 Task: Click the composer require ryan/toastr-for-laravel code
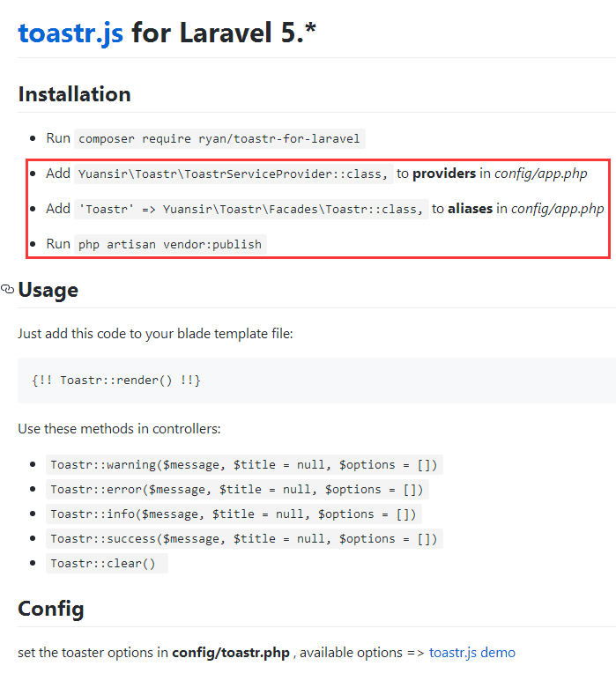(x=219, y=138)
